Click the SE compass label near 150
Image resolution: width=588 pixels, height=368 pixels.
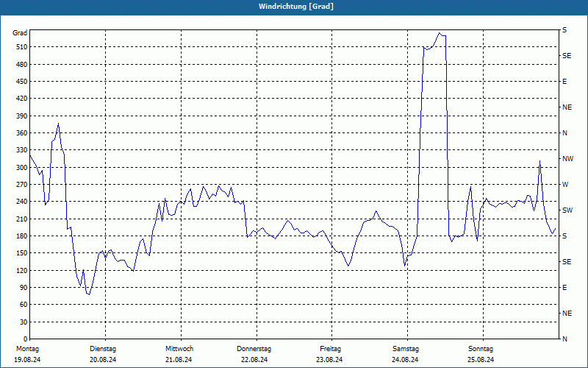tap(567, 262)
